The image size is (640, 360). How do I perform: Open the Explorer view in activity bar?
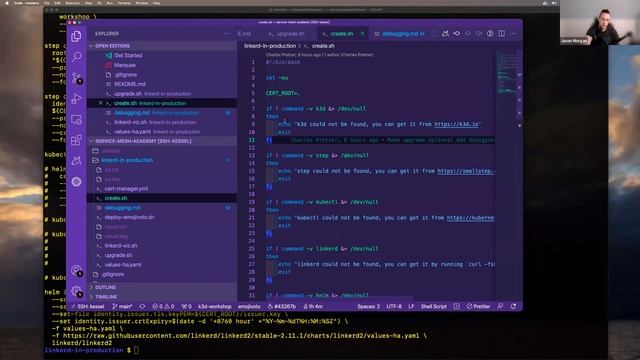[x=76, y=36]
